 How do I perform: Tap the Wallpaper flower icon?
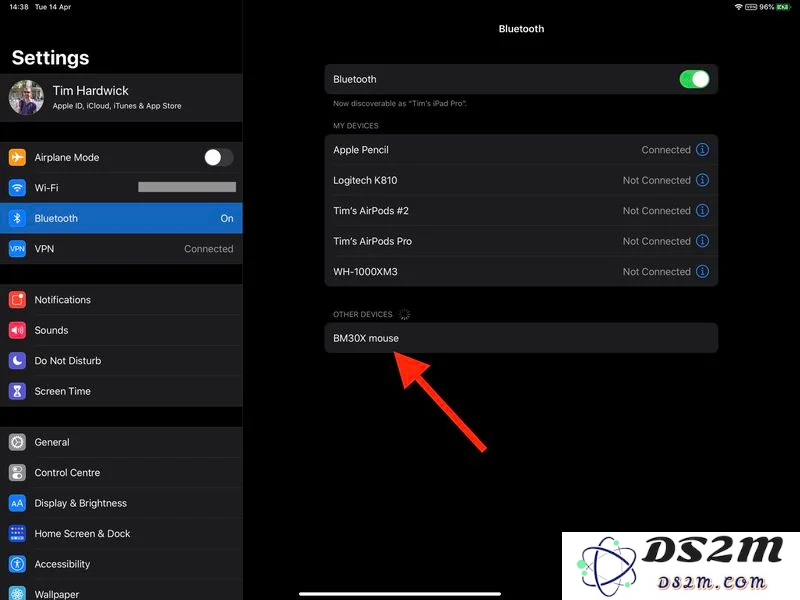point(17,593)
